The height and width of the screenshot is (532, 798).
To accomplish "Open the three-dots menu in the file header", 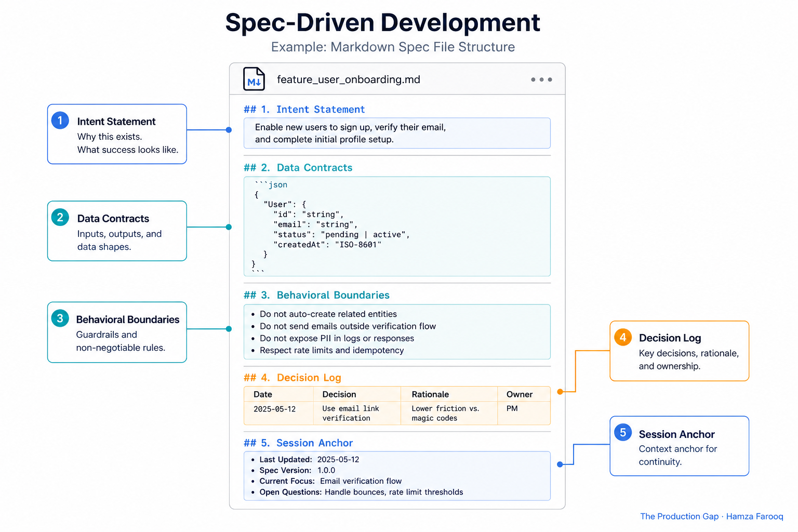I will 541,79.
